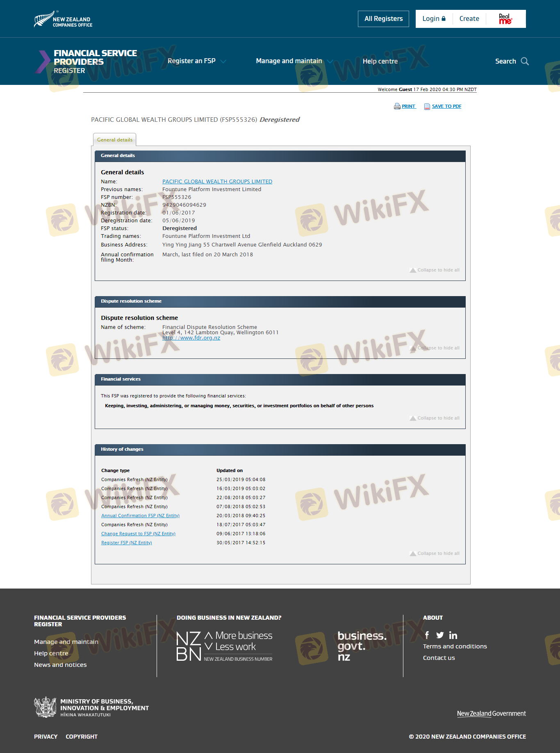Click the Contact us footer link
Viewport: 560px width, 753px height.
click(x=439, y=658)
